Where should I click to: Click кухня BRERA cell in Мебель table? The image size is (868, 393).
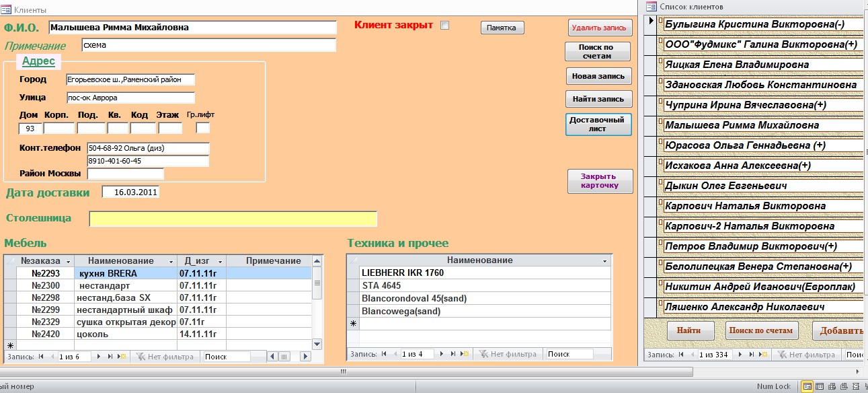click(126, 273)
